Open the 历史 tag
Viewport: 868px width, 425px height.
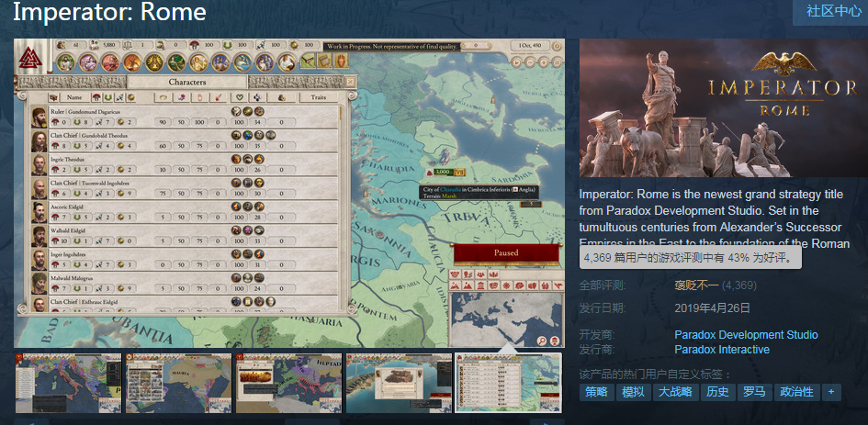[718, 392]
